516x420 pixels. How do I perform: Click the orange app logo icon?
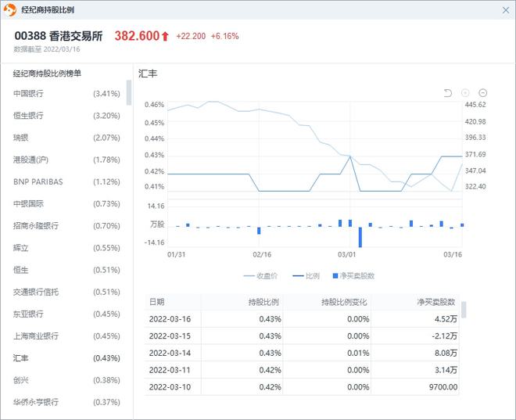(10, 10)
